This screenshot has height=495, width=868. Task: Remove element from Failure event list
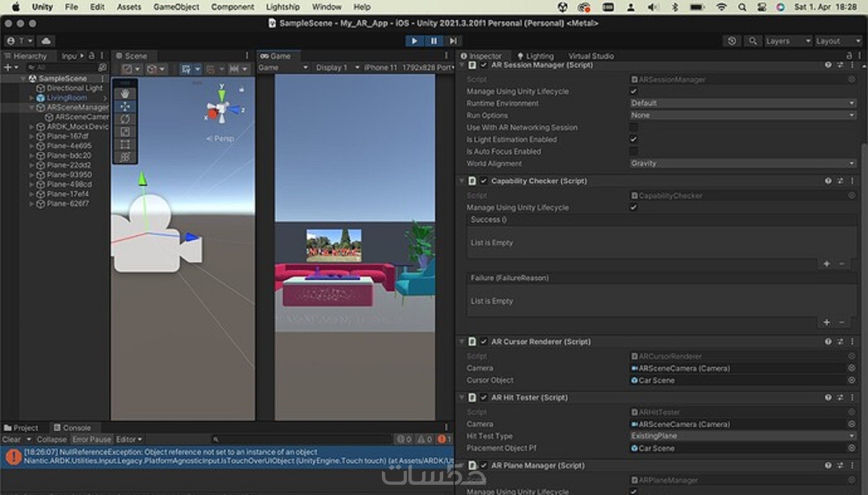coord(842,322)
